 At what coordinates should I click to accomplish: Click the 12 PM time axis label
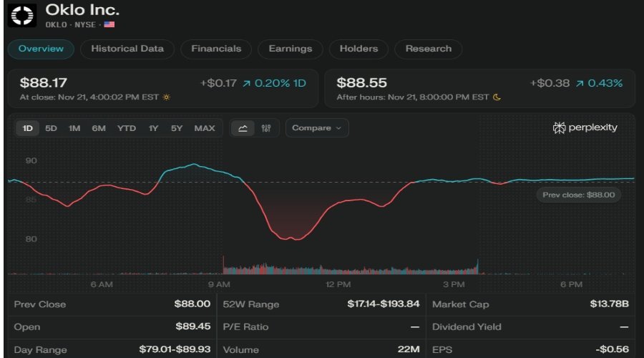pyautogui.click(x=338, y=284)
